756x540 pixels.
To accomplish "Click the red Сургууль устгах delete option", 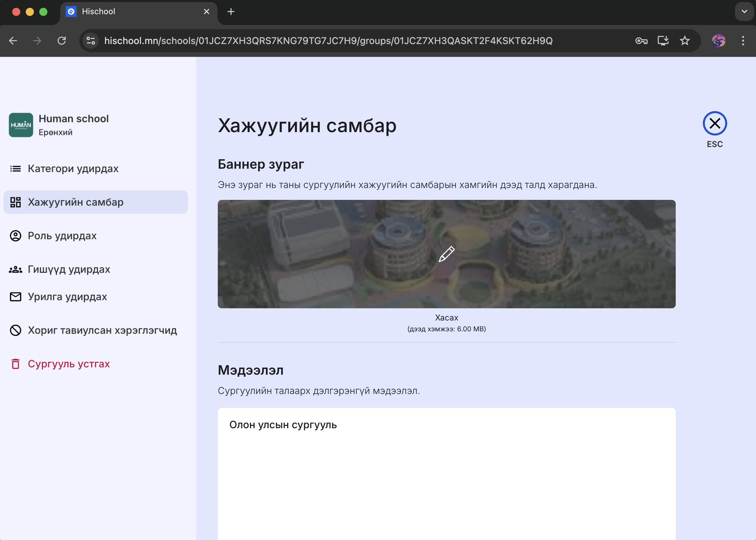I will (68, 364).
